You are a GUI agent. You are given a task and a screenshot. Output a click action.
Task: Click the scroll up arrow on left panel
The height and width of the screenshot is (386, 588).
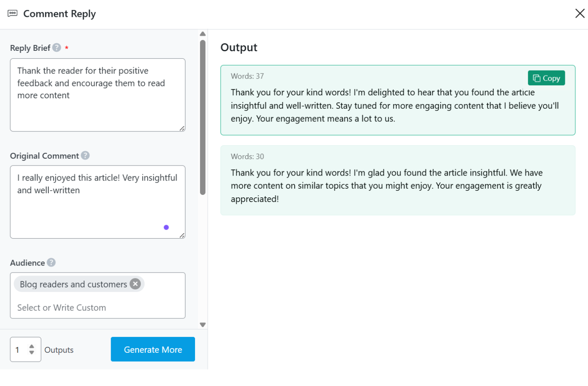pyautogui.click(x=203, y=34)
